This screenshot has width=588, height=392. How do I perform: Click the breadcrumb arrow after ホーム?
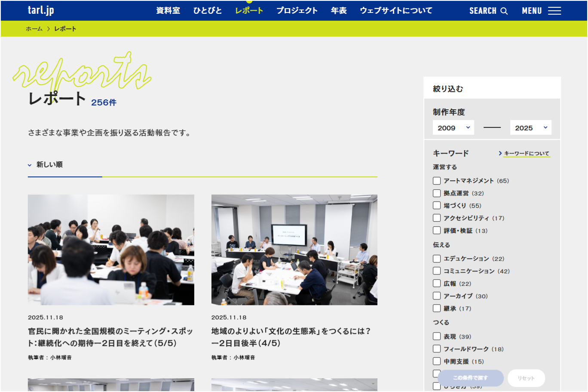pos(48,29)
